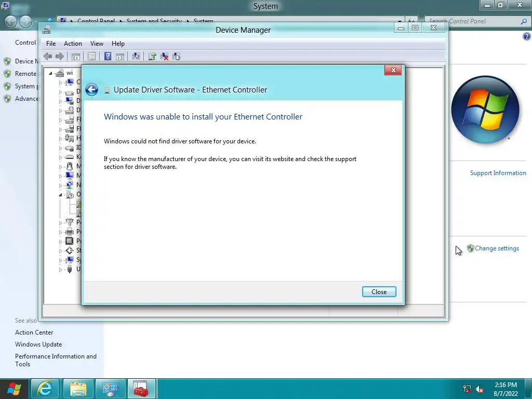Expand the System devices node starting 'Sy'
Viewport: 532px width, 399px height.
coord(60,260)
